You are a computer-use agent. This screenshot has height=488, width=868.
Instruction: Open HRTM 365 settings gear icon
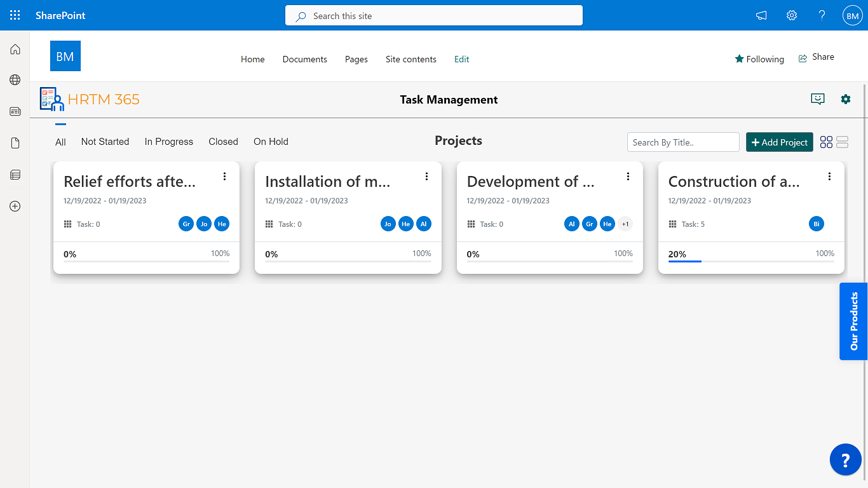click(845, 99)
